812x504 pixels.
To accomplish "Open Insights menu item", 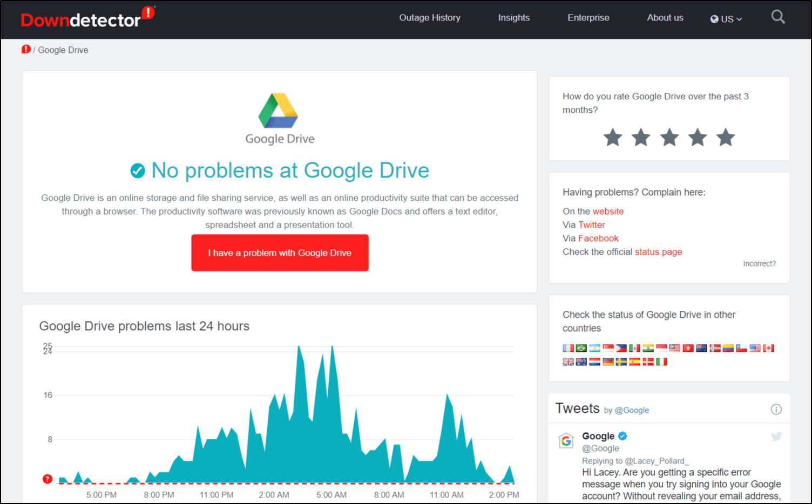I will [514, 18].
